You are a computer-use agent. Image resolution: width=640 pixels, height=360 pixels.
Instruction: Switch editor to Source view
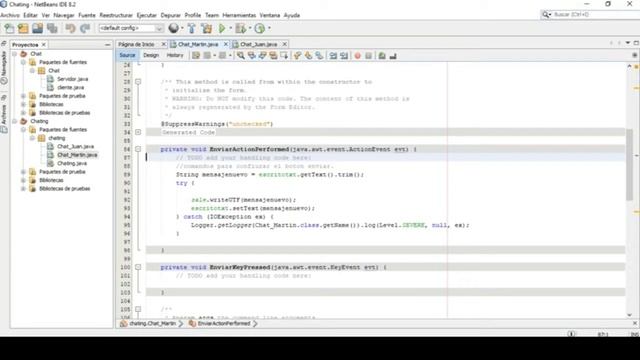click(x=127, y=55)
